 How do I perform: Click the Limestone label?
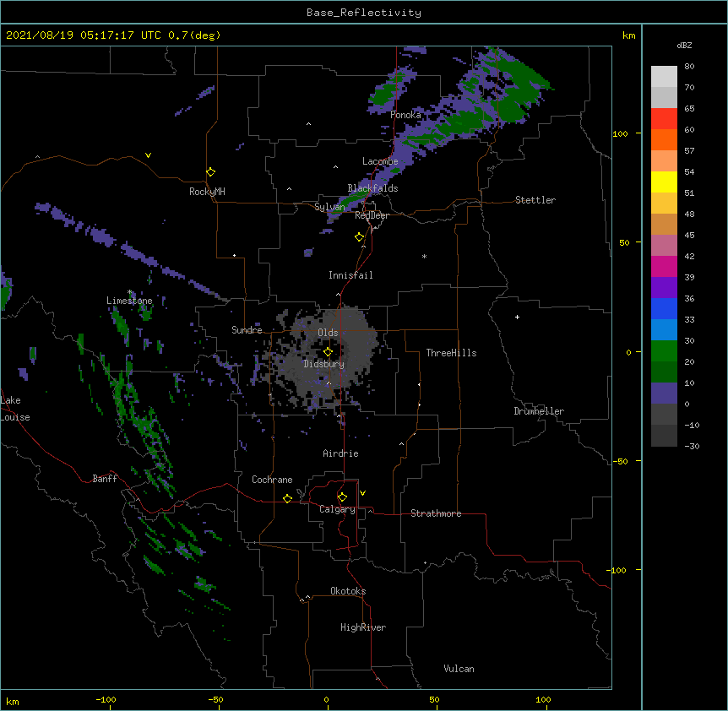point(129,301)
